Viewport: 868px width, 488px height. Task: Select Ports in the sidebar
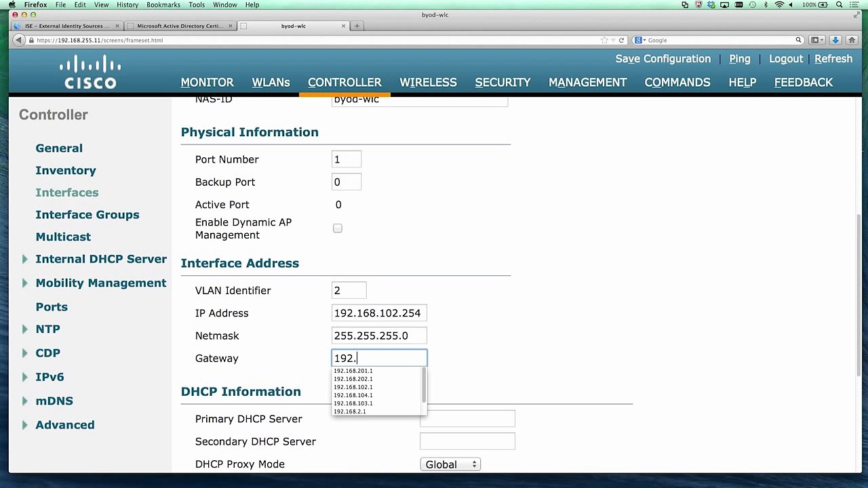pos(52,307)
